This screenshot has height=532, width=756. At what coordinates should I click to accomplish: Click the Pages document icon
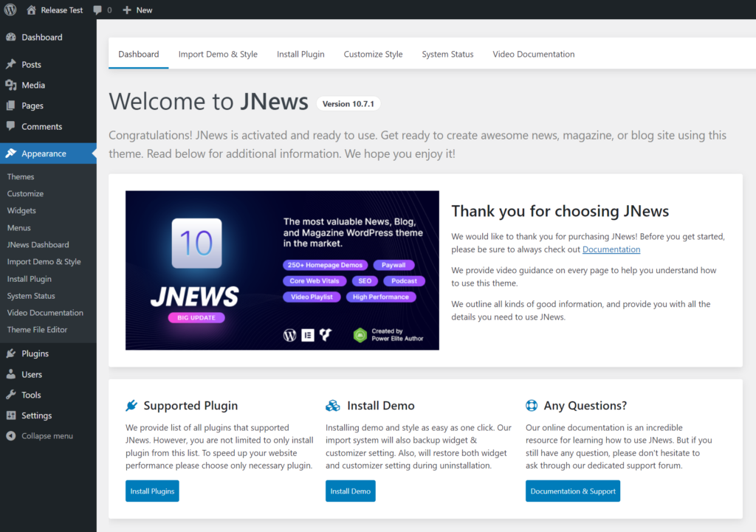12,106
